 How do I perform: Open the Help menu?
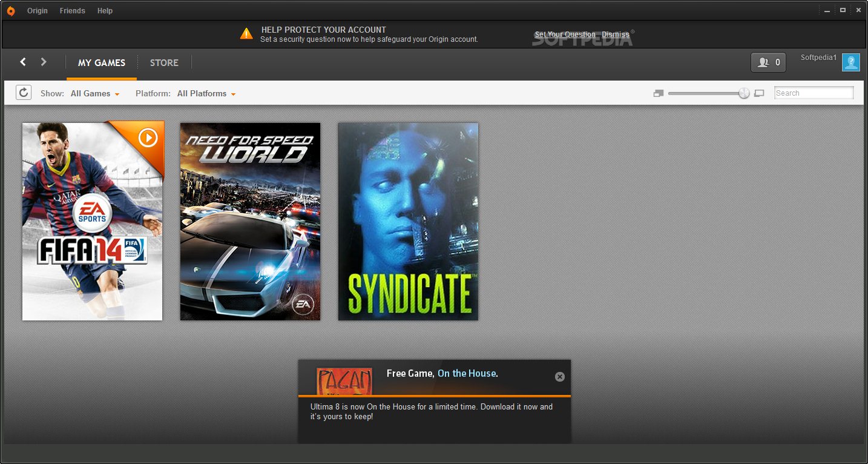[x=105, y=11]
